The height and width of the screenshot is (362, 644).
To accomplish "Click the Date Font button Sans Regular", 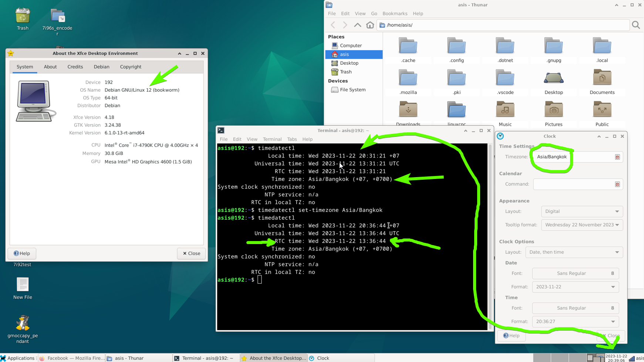I will [575, 274].
